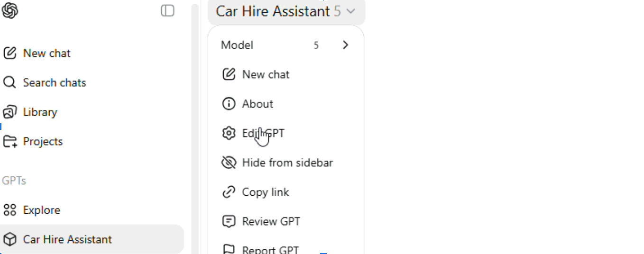Click the crossed-eye Hide from sidebar icon
Viewport: 644px width, 254px height.
click(229, 163)
